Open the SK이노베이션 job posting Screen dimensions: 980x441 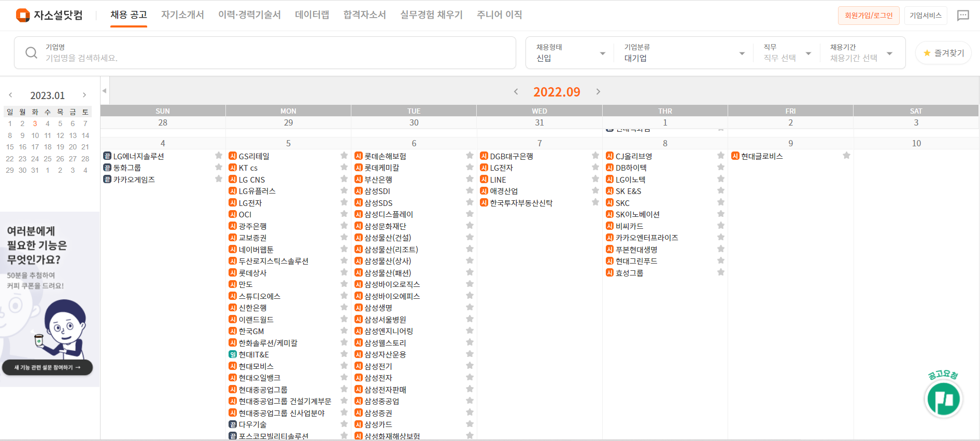click(x=637, y=214)
